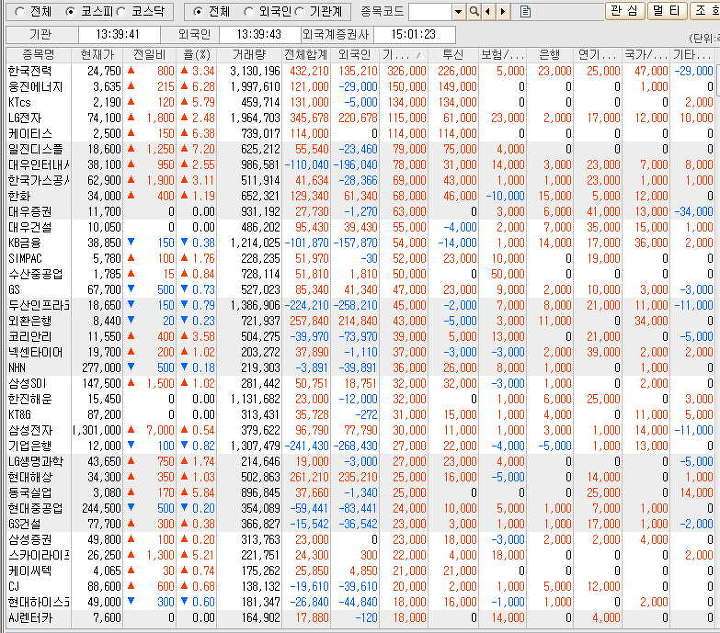The height and width of the screenshot is (633, 720).
Task: Select the LG전자 stock row name
Action: click(25, 118)
